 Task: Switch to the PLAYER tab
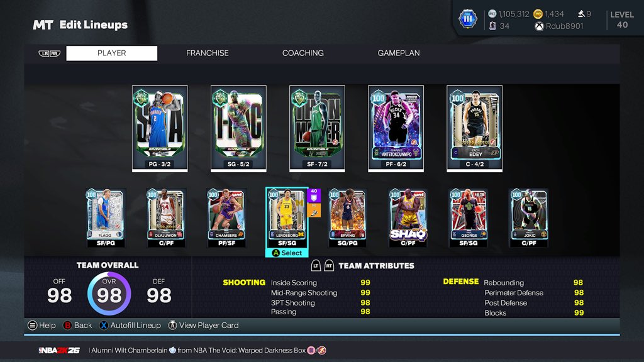[112, 53]
